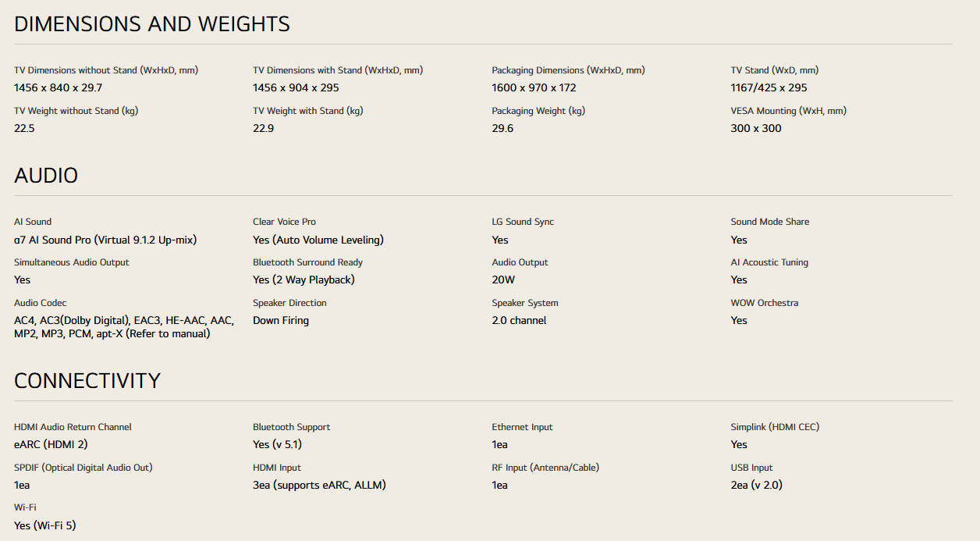Click the Yes (Wi-Fi 5) value
The image size is (980, 541).
(44, 525)
